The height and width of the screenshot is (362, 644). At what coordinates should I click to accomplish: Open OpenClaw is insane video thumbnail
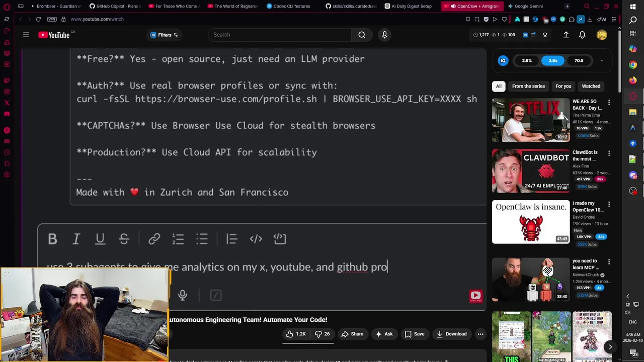coord(531,222)
